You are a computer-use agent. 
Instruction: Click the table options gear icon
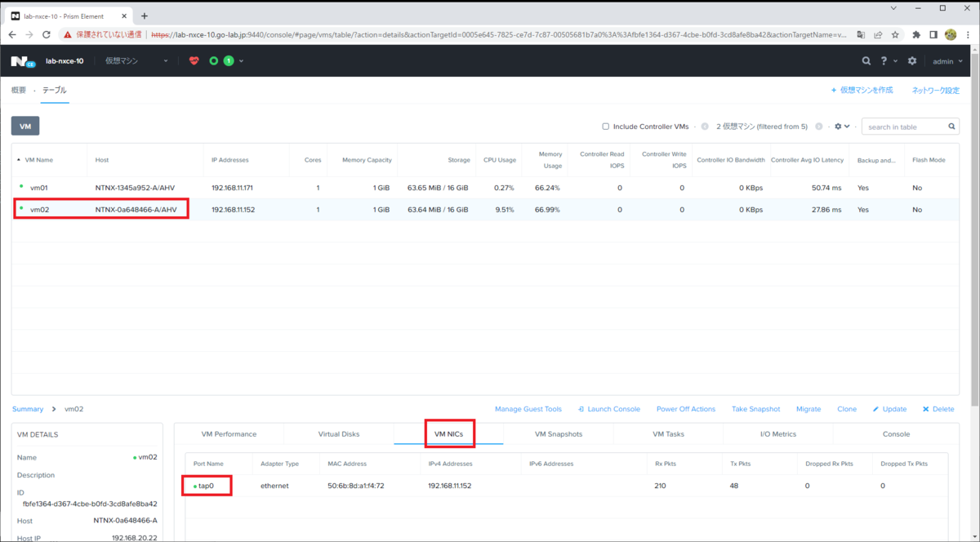pyautogui.click(x=838, y=127)
